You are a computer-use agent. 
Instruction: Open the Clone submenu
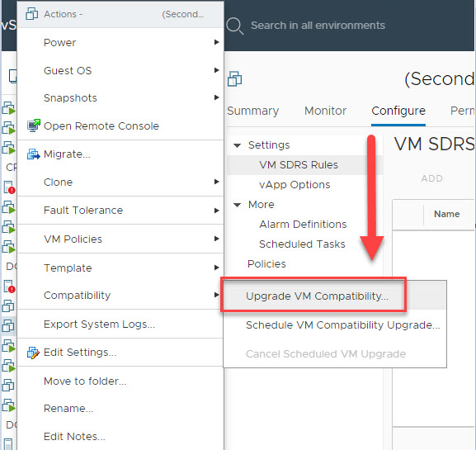coord(120,182)
